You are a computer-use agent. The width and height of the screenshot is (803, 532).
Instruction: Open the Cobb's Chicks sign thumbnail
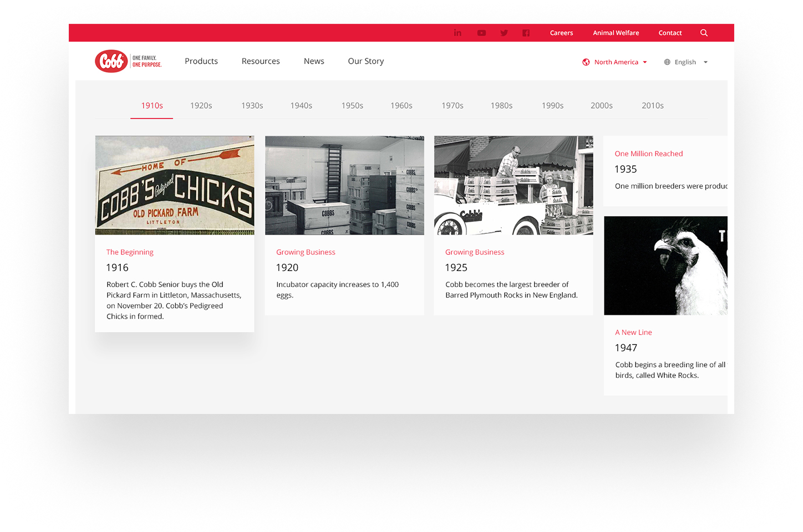(x=175, y=185)
